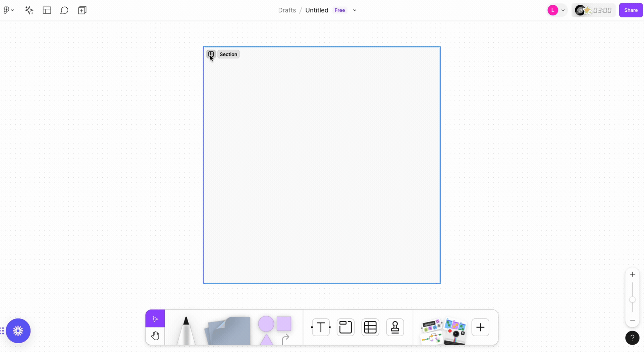Select the Hand tool
The image size is (644, 352).
(x=155, y=336)
